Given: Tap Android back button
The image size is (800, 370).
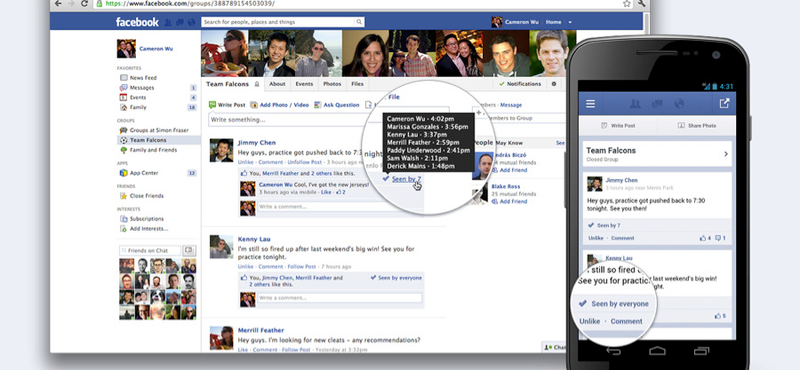Looking at the screenshot, I should pos(613,351).
